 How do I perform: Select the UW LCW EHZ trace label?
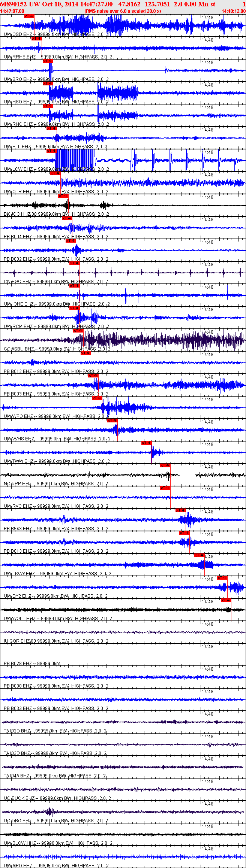tap(57, 169)
